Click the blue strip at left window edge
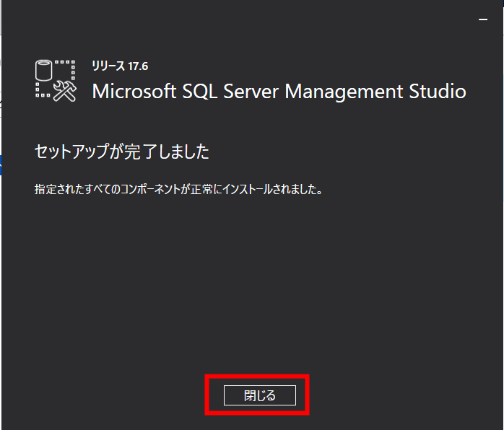 pyautogui.click(x=1, y=165)
